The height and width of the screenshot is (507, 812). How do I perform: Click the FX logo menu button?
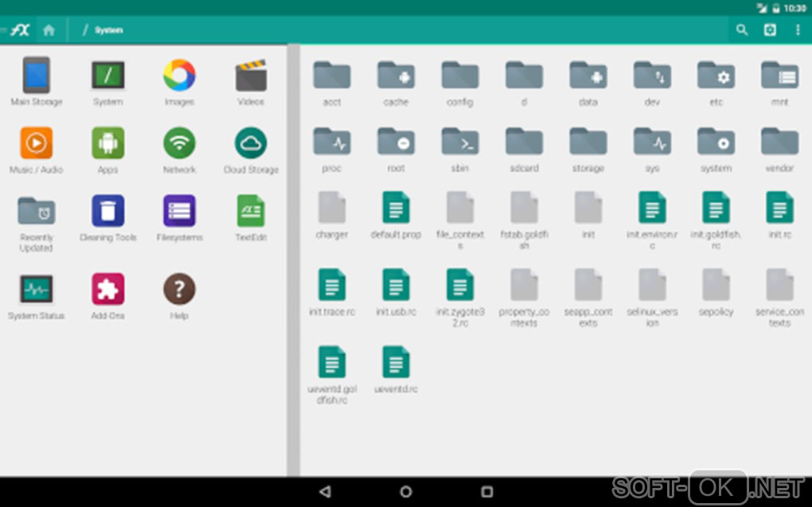[19, 30]
